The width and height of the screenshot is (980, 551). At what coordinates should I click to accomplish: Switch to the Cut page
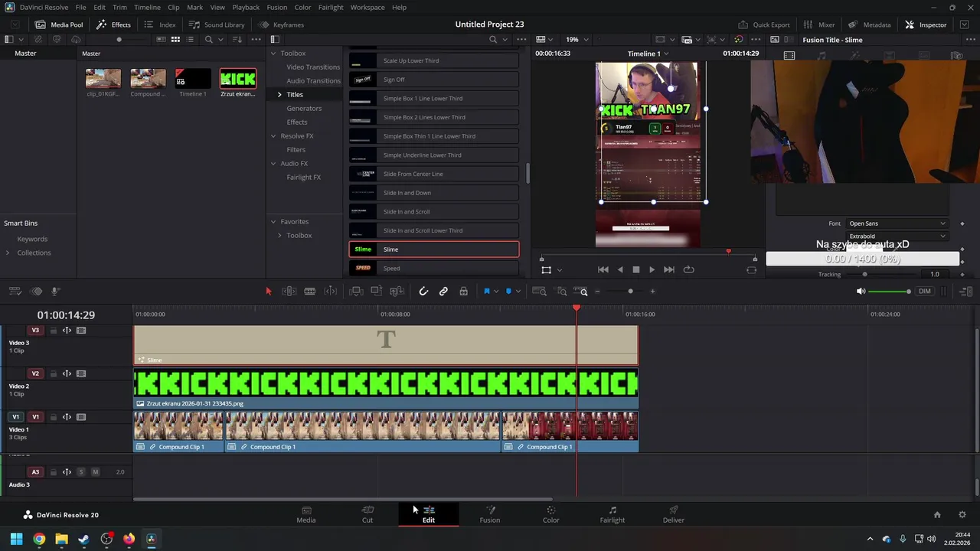tap(367, 514)
